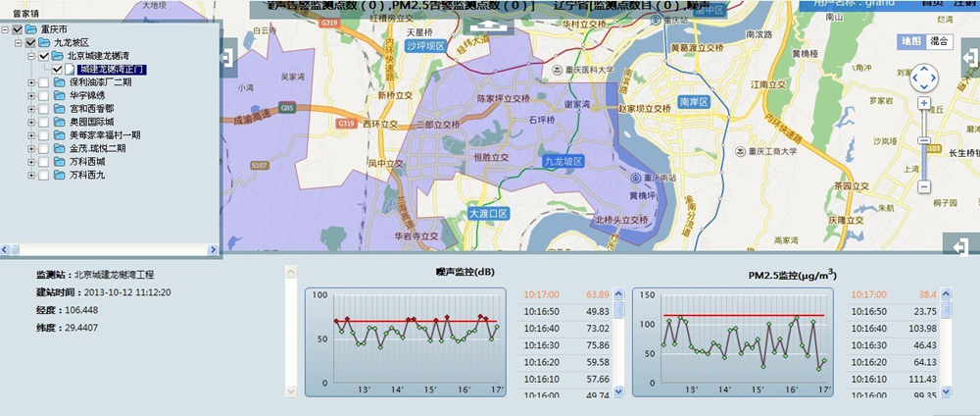Click the up arrow of the chart-area scrollbar

[291, 271]
